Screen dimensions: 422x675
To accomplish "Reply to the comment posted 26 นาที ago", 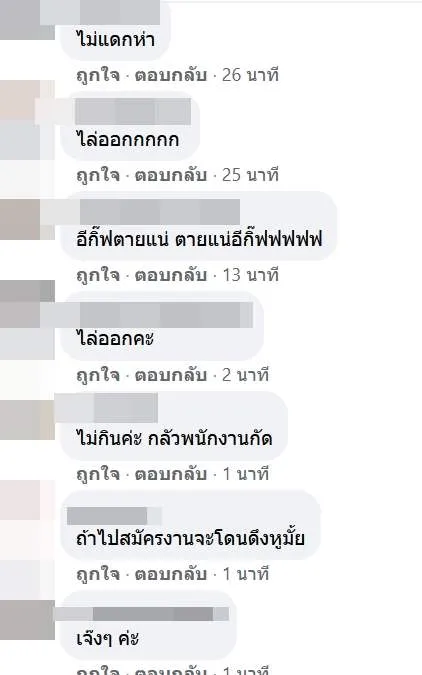I will pos(171,75).
